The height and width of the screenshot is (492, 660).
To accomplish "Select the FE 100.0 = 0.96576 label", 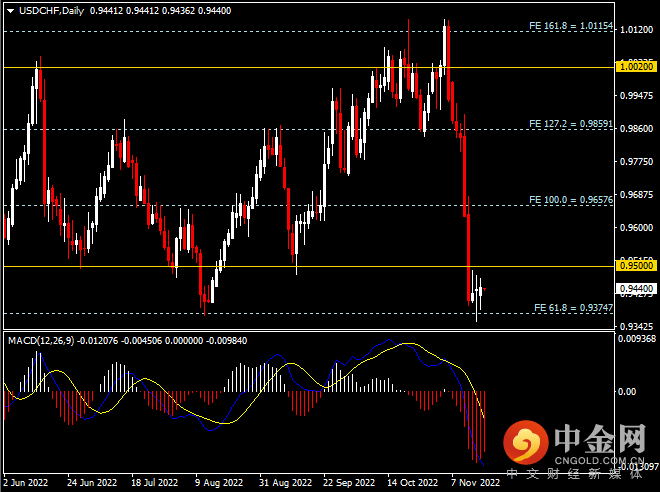I will [571, 199].
